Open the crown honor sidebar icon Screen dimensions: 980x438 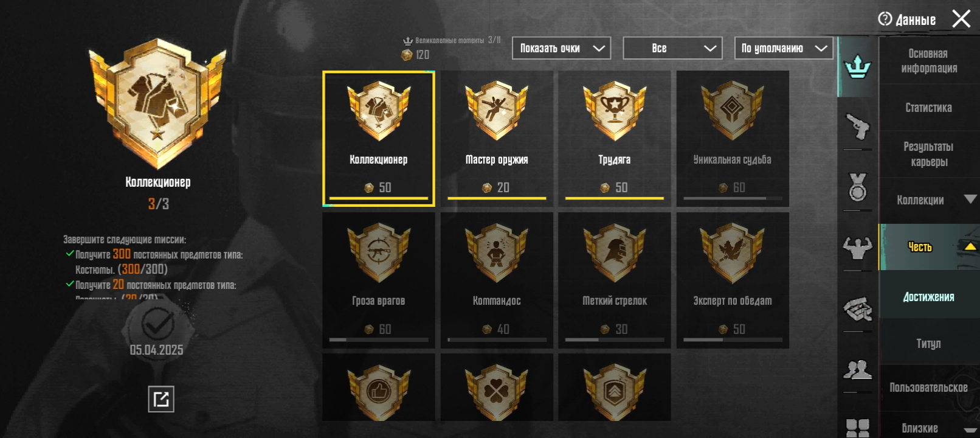pyautogui.click(x=858, y=66)
